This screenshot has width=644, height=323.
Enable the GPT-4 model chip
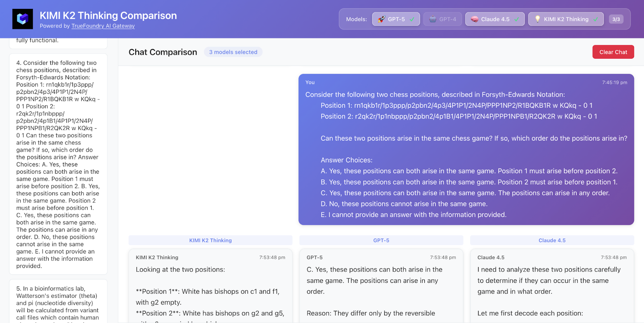[442, 19]
